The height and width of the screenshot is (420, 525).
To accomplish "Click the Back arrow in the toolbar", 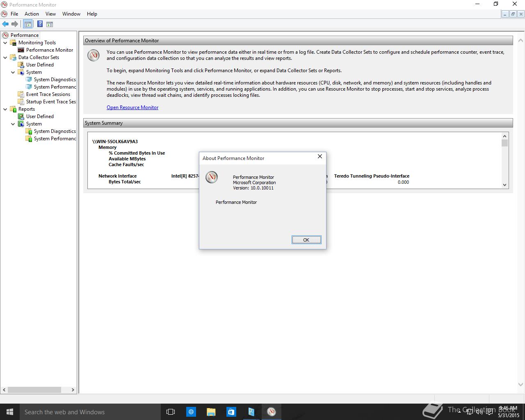I will coord(5,24).
